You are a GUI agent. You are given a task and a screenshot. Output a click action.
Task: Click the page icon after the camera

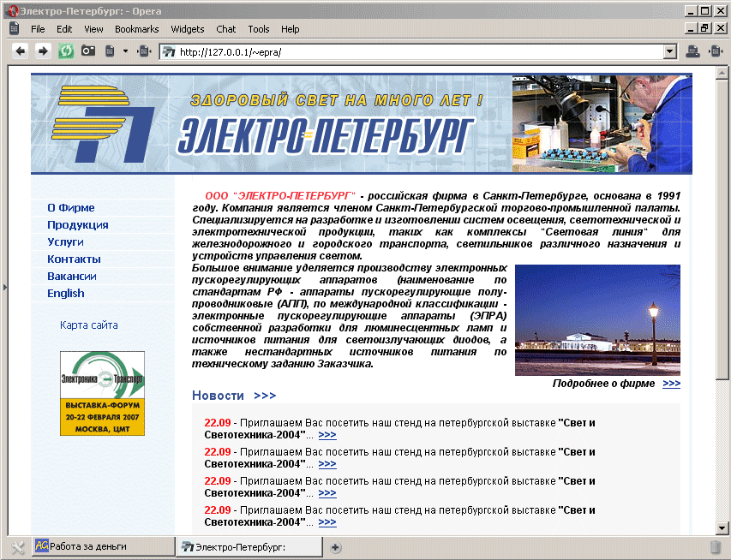(110, 51)
